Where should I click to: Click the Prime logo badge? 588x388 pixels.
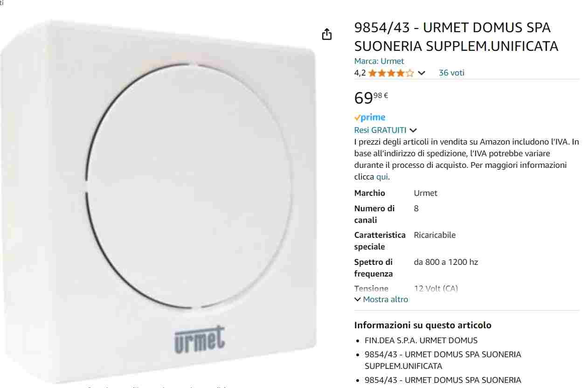(x=370, y=118)
